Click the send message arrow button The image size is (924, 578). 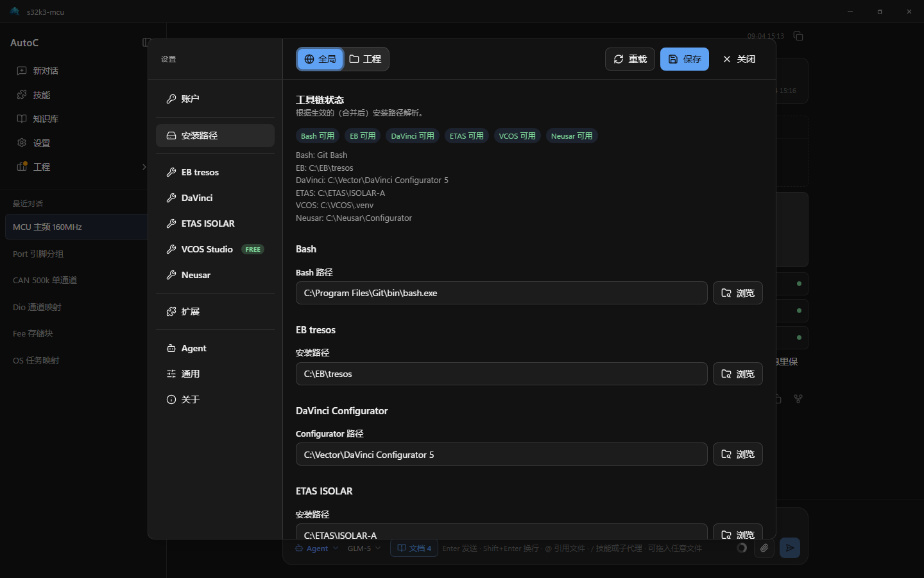[x=790, y=548]
